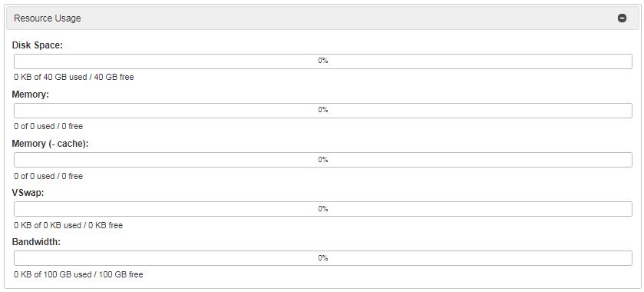
Task: Select the Bandwidth label
Action: coord(36,242)
